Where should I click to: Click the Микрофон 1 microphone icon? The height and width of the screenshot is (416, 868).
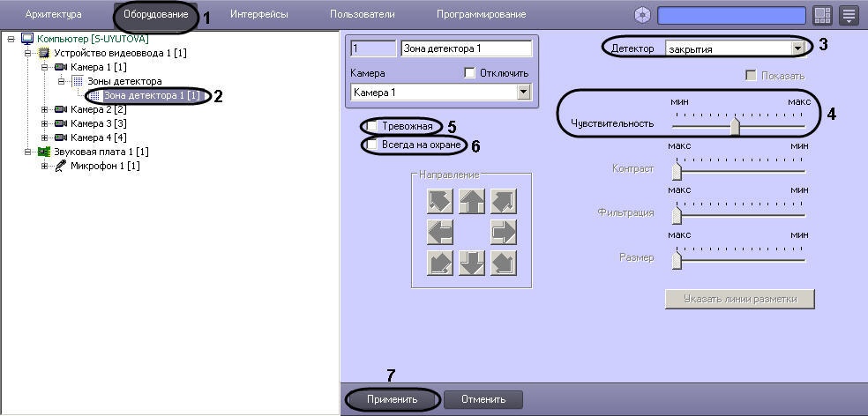[60, 166]
